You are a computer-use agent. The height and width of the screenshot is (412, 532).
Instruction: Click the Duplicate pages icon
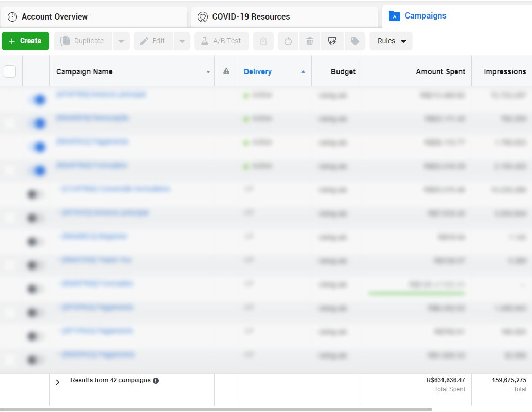(65, 41)
